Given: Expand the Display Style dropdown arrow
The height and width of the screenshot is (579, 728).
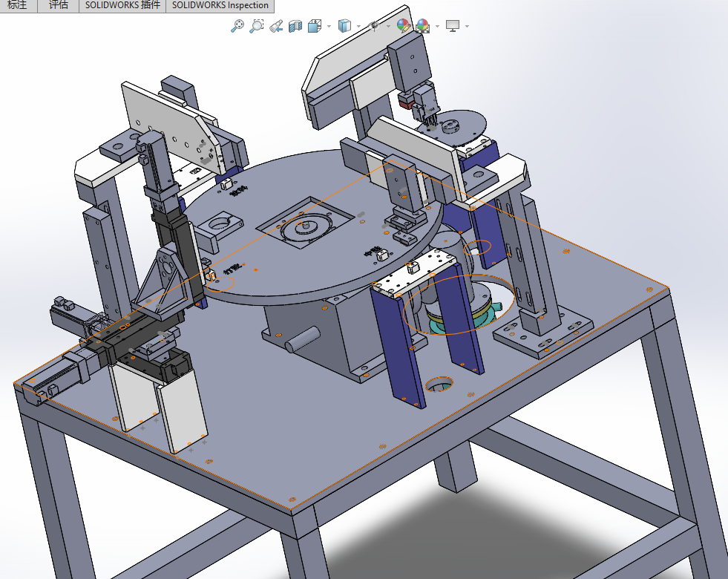Looking at the screenshot, I should pos(358,27).
